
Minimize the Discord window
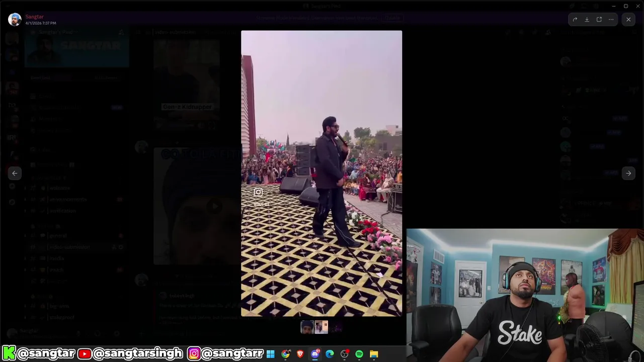click(x=614, y=6)
